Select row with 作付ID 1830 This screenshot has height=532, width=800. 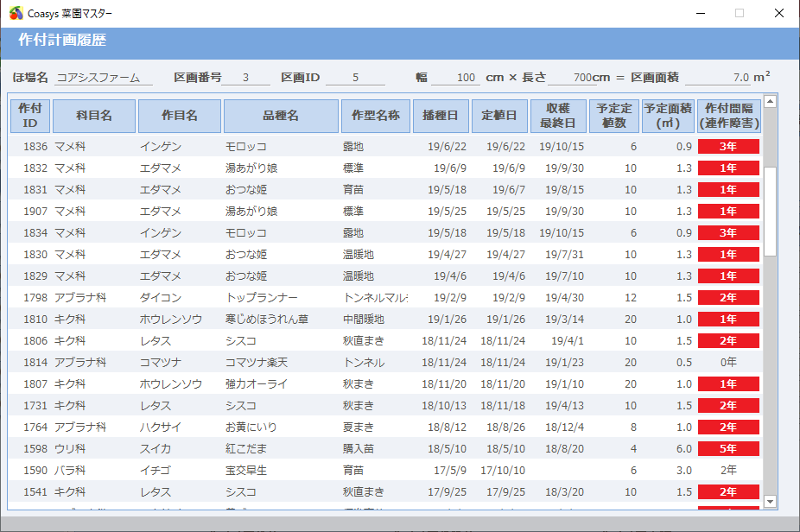[384, 255]
